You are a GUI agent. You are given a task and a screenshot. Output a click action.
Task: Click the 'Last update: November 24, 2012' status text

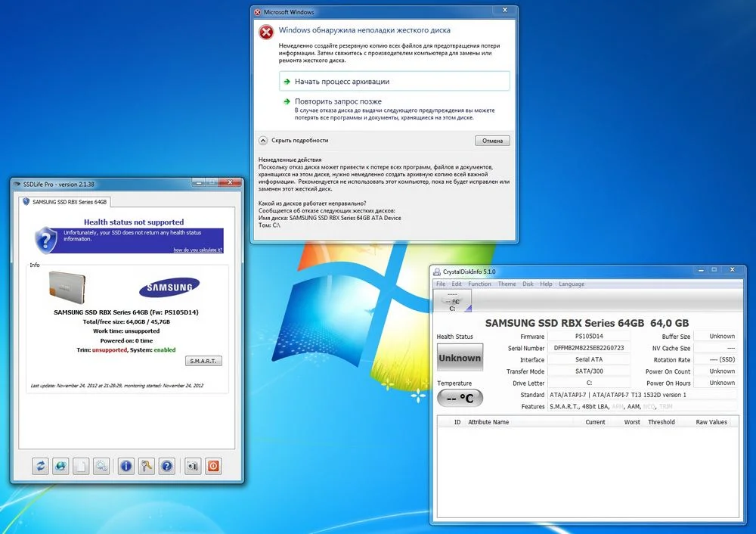pos(116,386)
